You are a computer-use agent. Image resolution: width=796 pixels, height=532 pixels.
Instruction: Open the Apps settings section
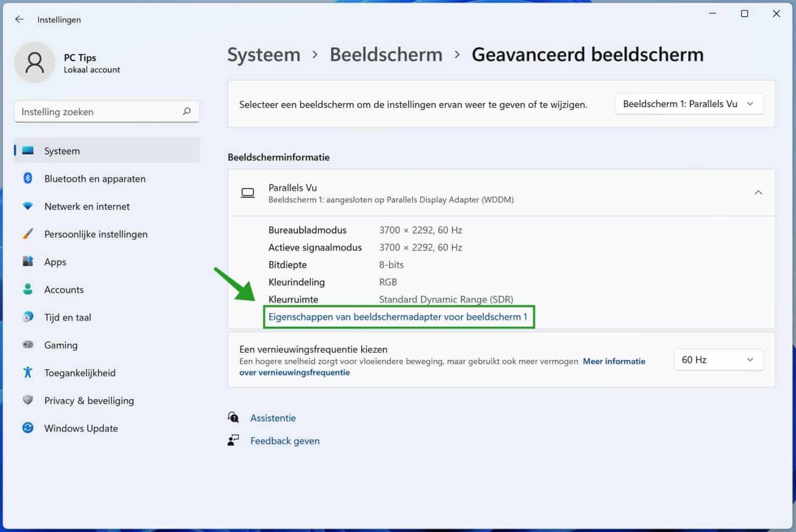click(55, 262)
